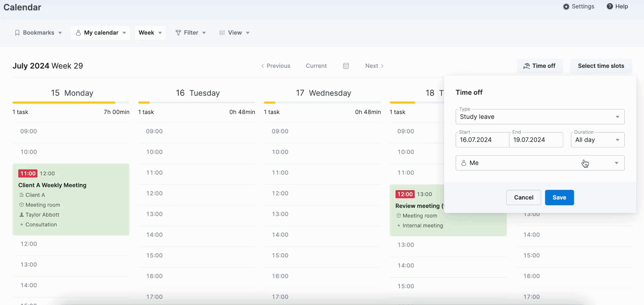The height and width of the screenshot is (305, 644).
Task: Open the View dropdown menu
Action: click(235, 33)
